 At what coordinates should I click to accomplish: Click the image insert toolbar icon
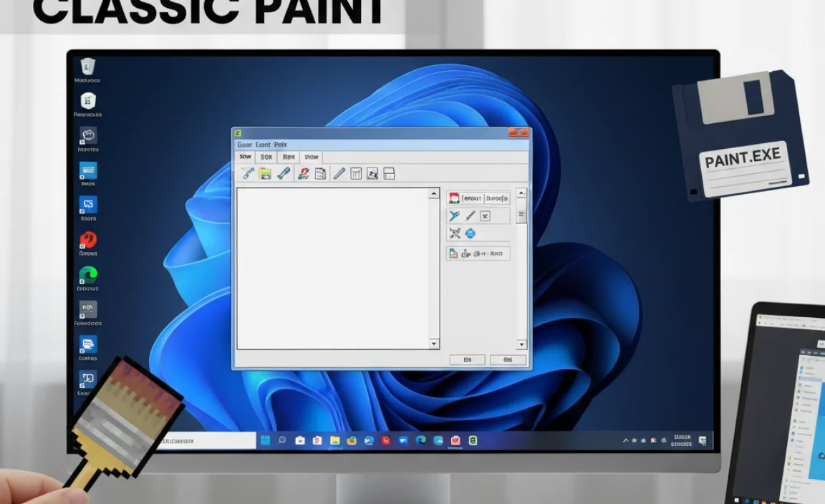[x=372, y=173]
